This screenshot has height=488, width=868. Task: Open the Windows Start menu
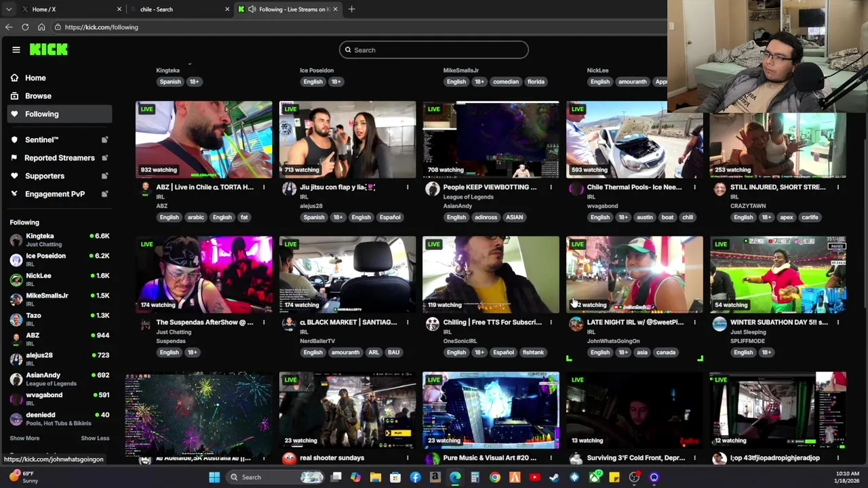214,477
